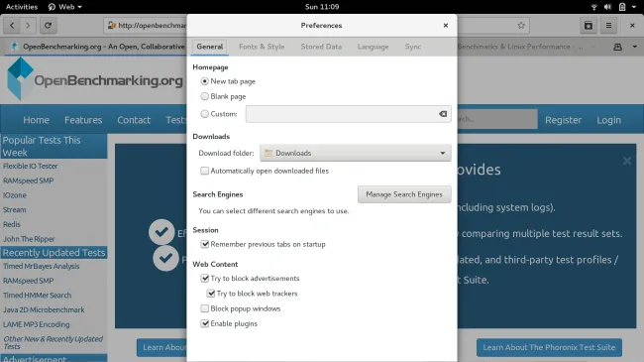Open the clock showing Sun 11:09
This screenshot has height=362, width=644.
point(322,7)
